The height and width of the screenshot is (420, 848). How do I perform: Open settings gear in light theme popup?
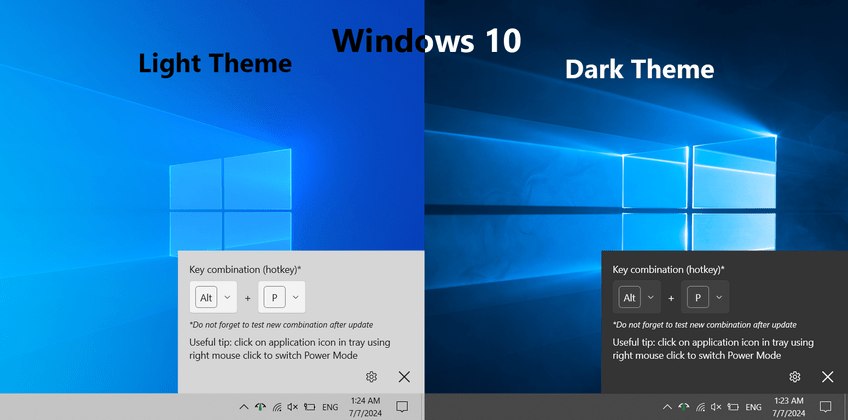pyautogui.click(x=371, y=377)
